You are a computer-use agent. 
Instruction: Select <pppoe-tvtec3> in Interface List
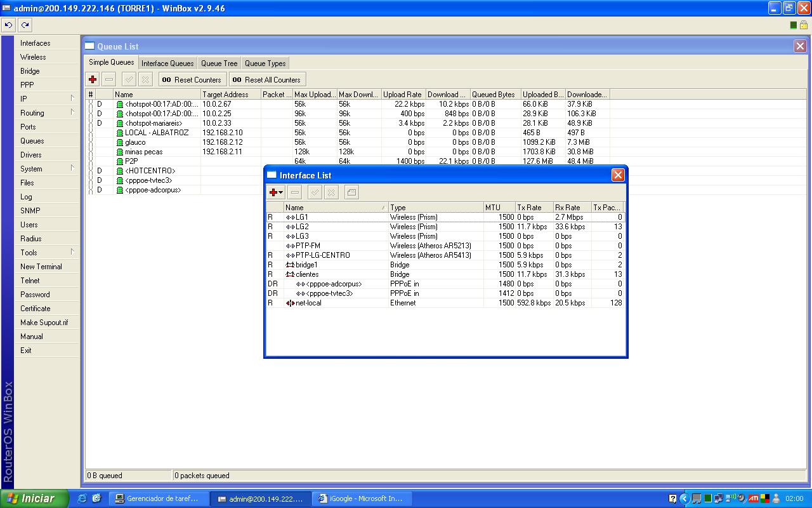pyautogui.click(x=445, y=293)
